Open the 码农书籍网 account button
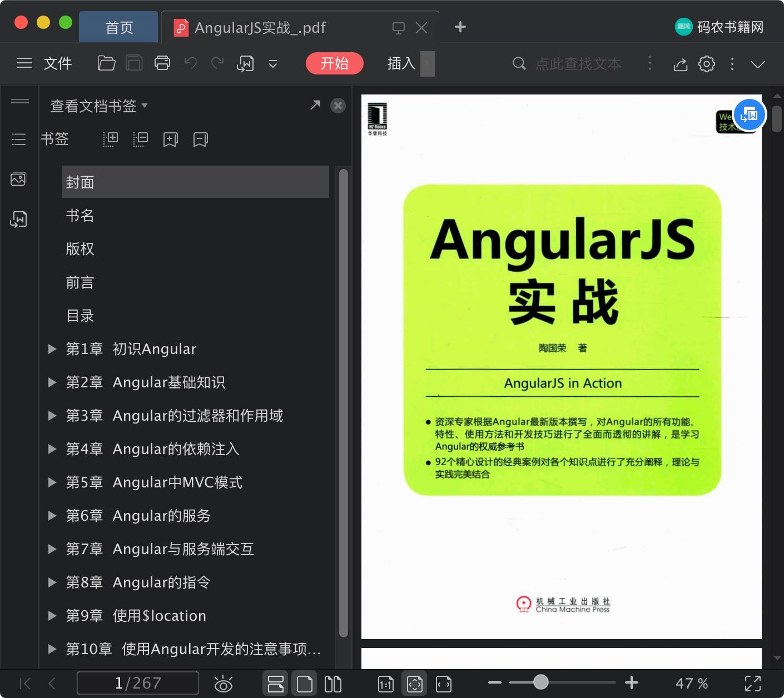This screenshot has height=698, width=784. (719, 27)
